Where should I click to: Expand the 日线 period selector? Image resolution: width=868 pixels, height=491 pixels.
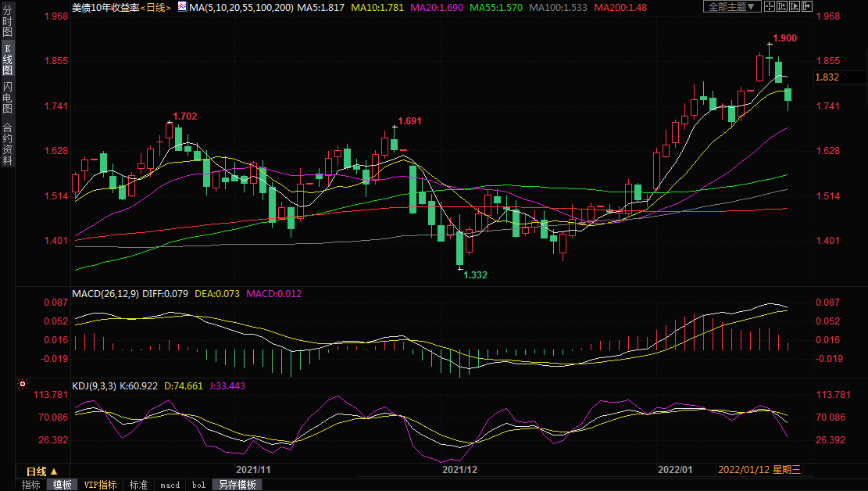tap(41, 471)
